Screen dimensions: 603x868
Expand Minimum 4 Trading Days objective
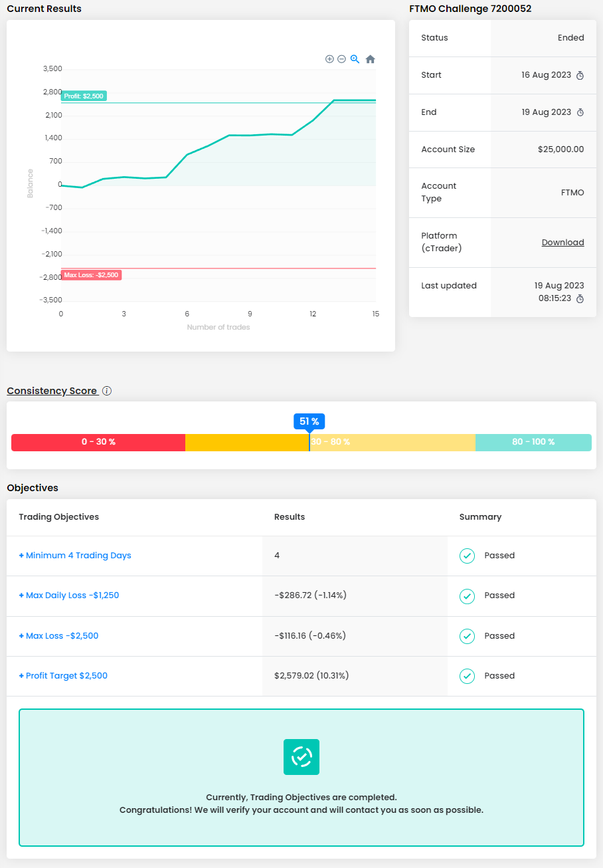[x=75, y=556]
